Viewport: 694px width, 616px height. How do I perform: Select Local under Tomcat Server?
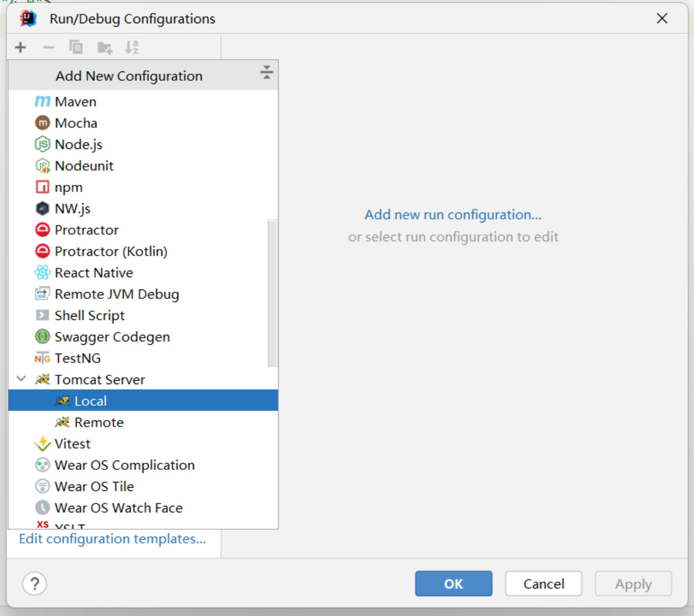[x=90, y=401]
